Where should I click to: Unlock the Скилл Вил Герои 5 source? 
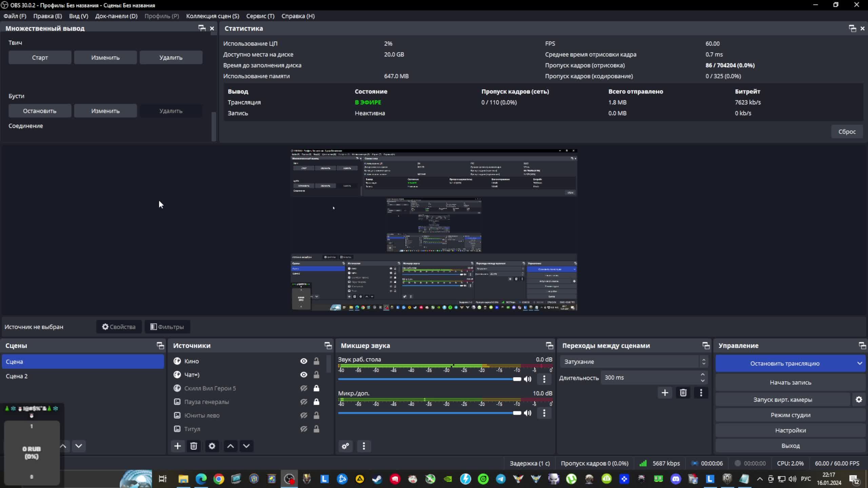[316, 388]
